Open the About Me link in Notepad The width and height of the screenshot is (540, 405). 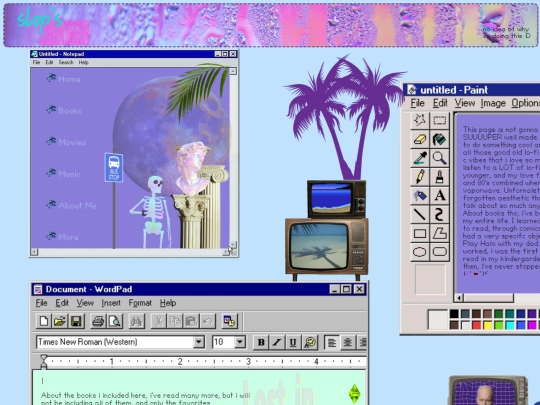77,206
